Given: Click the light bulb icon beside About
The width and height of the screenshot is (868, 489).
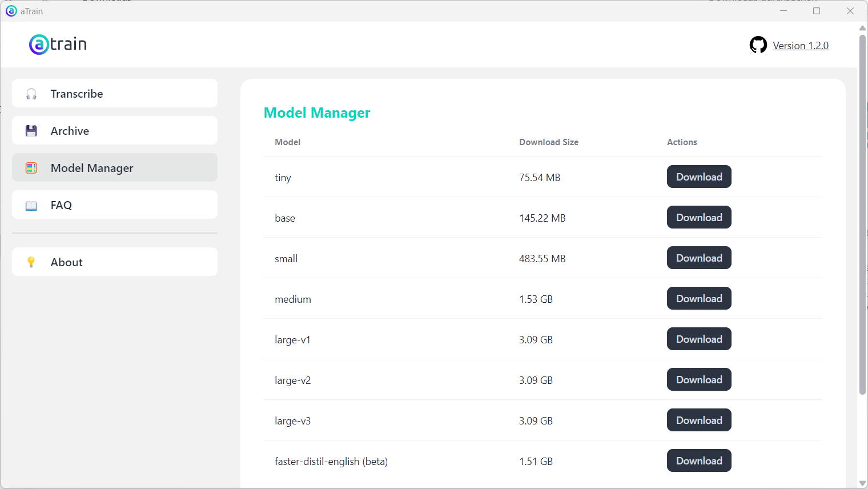Looking at the screenshot, I should coord(31,262).
